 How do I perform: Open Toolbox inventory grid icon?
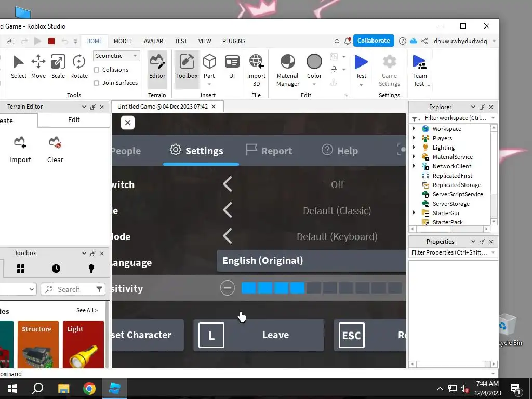[21, 269]
